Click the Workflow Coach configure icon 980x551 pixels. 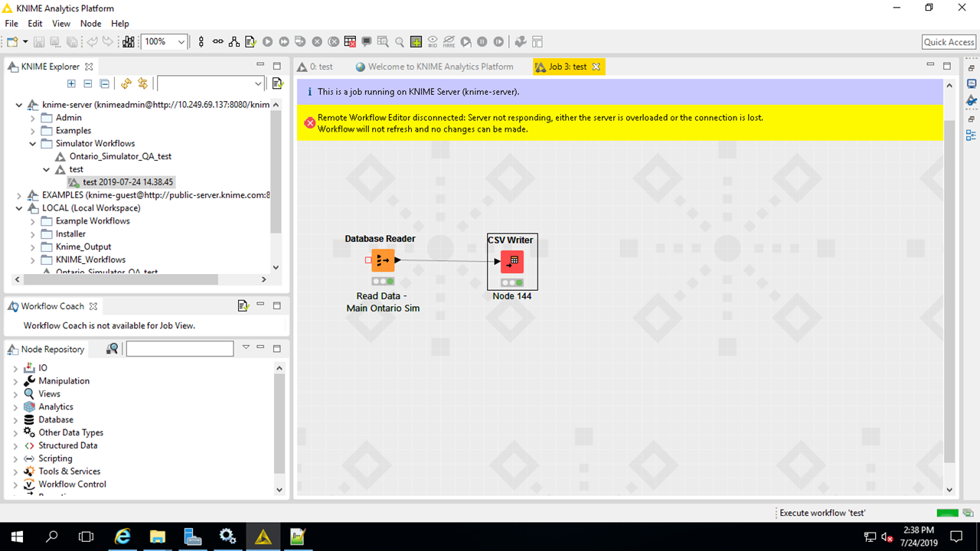pos(243,306)
